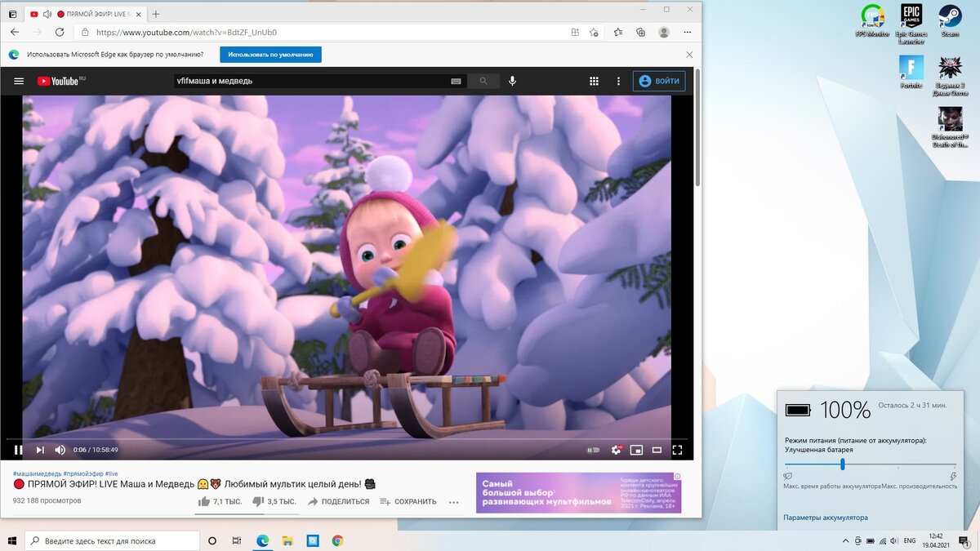Screen dimensions: 980x551
Task: Open the FPS Monitor desktop shortcut
Action: [872, 20]
